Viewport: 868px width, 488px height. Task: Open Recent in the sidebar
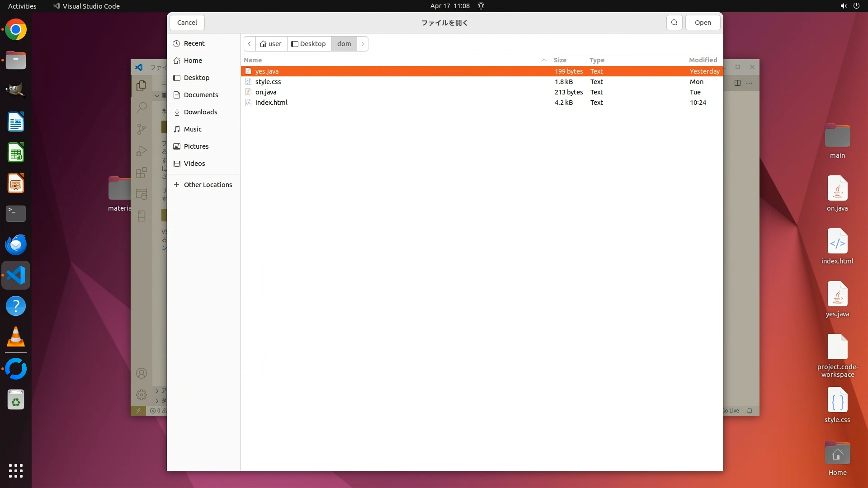pos(194,43)
